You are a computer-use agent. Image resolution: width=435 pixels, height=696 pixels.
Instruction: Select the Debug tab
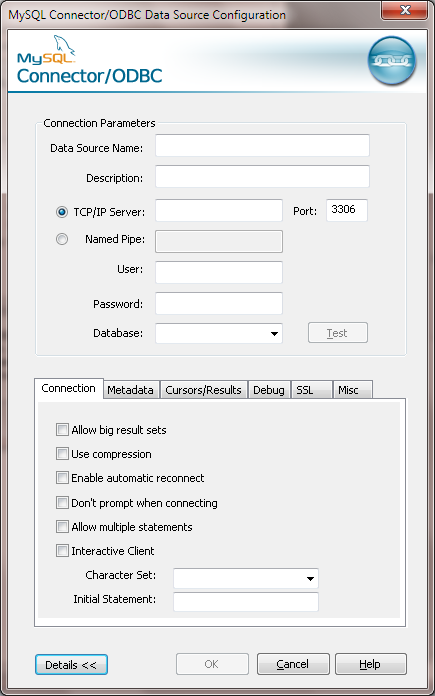coord(269,390)
